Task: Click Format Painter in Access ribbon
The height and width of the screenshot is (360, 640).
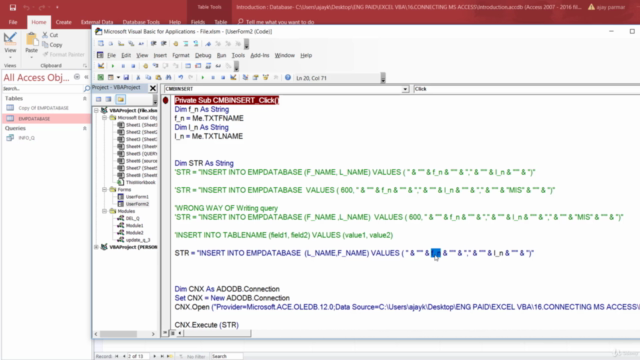Action: (64, 54)
